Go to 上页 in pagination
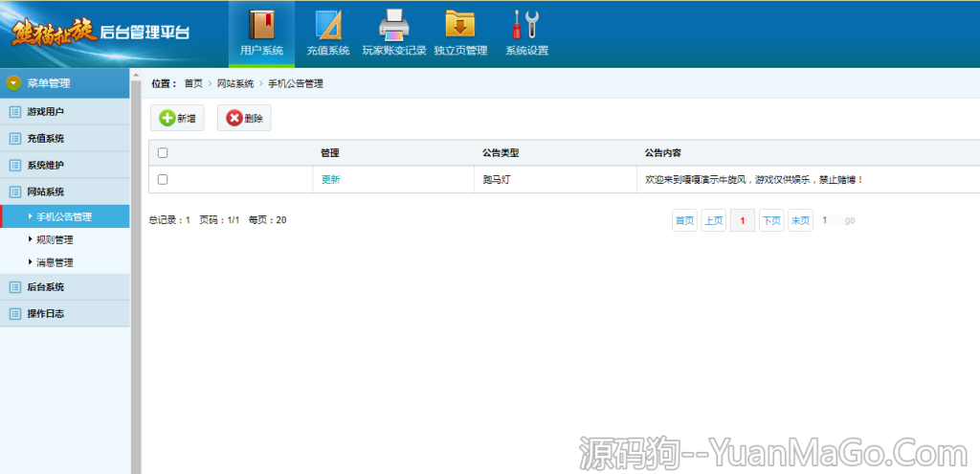This screenshot has height=474, width=980. pos(714,220)
